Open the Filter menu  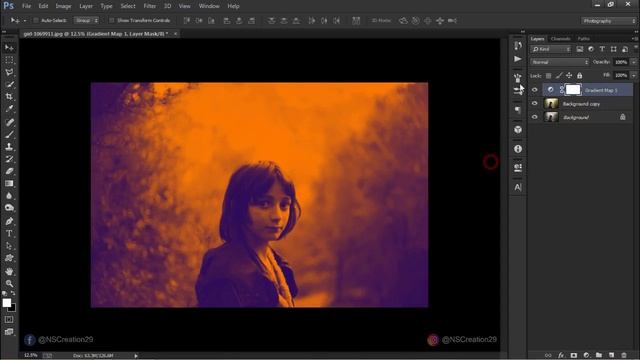coord(150,6)
